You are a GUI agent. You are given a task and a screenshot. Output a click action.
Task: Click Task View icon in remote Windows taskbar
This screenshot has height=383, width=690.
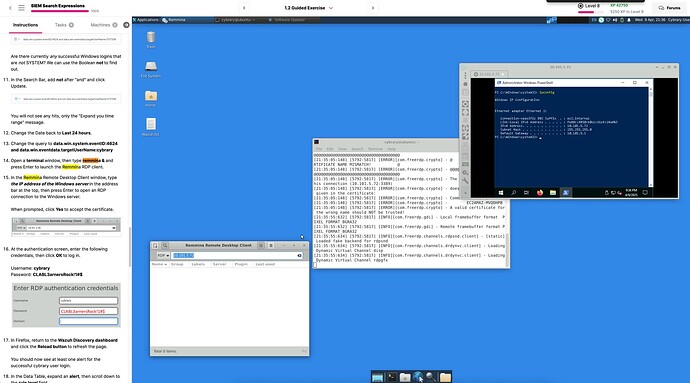(x=526, y=193)
